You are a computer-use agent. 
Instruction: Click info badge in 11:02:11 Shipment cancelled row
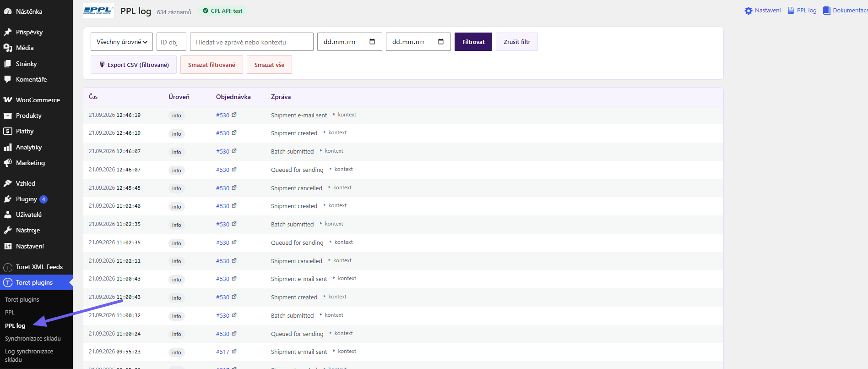coord(177,261)
